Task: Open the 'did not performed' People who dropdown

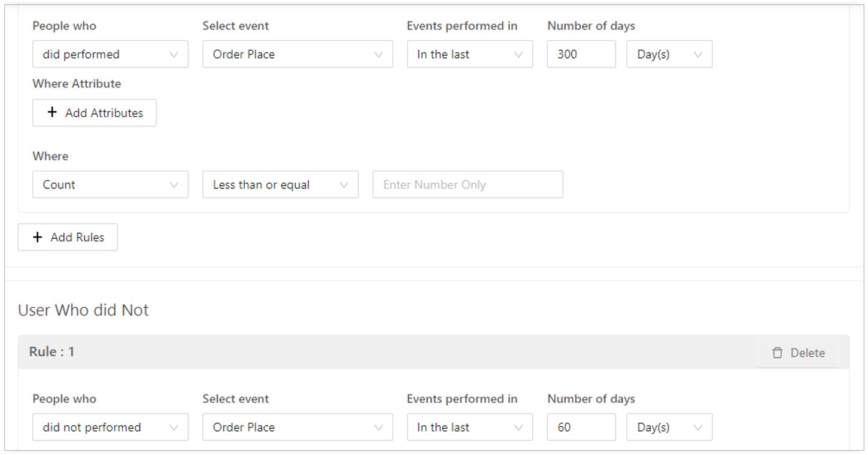Action: 110,427
